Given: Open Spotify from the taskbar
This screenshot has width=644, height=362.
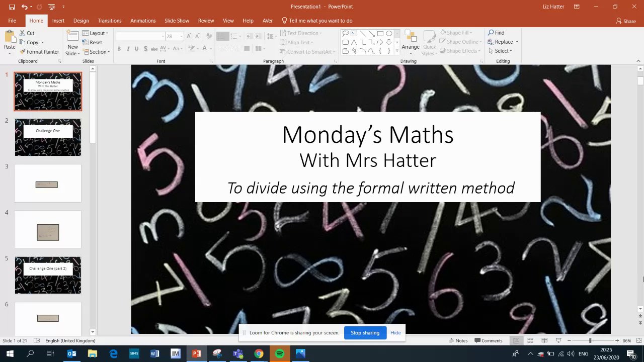Looking at the screenshot, I should point(280,353).
